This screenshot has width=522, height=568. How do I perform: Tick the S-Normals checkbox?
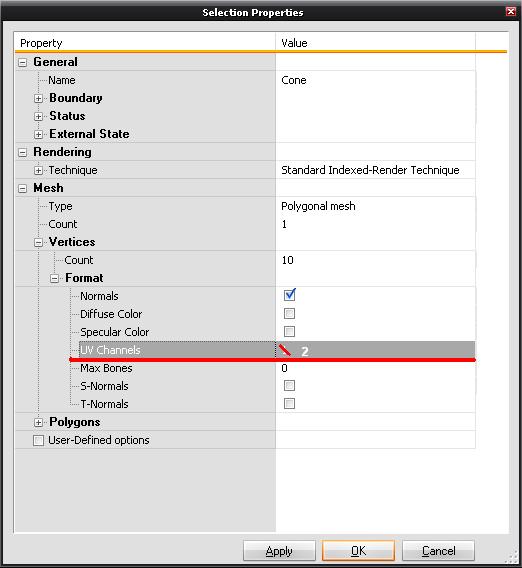click(x=289, y=385)
